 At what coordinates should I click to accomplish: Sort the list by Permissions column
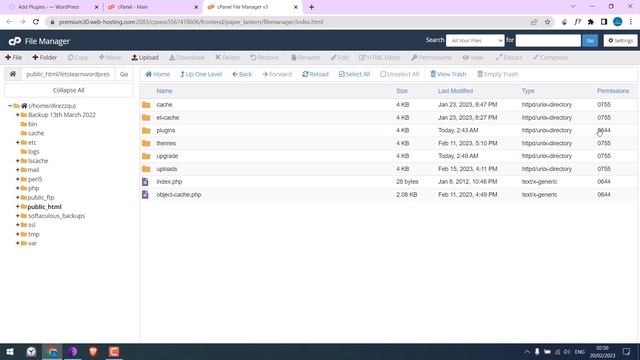(x=613, y=91)
